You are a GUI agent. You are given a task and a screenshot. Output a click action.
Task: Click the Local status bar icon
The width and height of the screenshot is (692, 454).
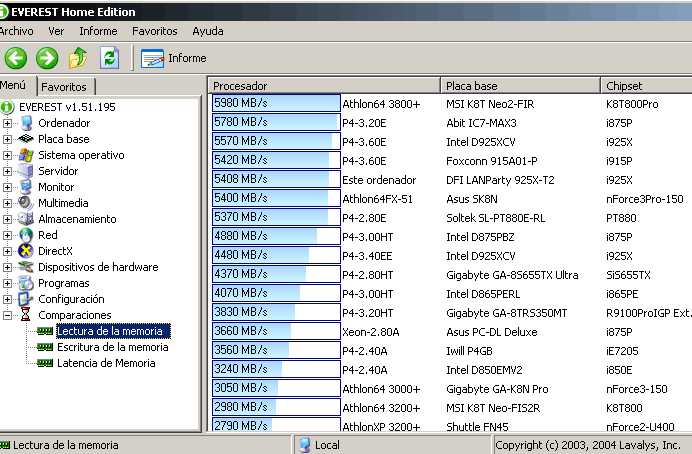(305, 445)
